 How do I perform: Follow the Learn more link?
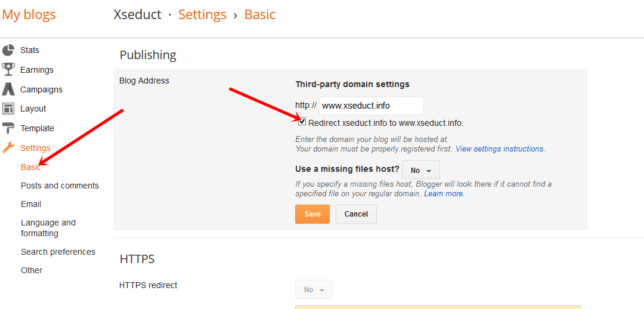click(x=444, y=193)
